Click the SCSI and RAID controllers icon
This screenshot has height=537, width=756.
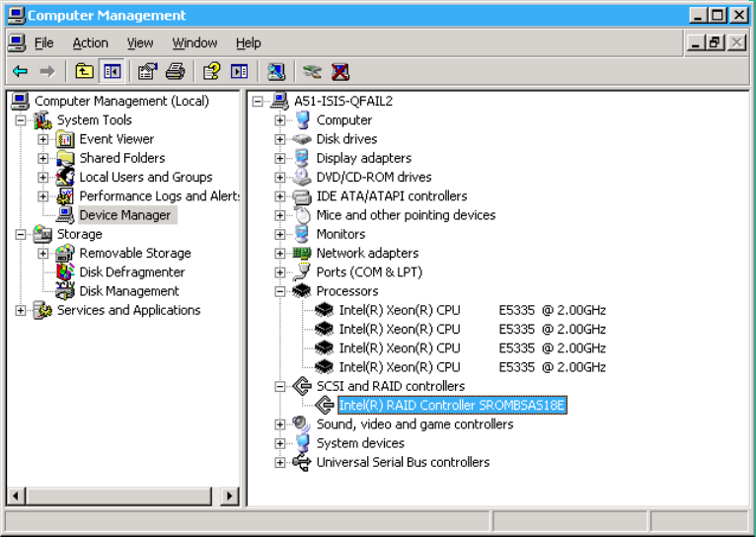click(302, 386)
